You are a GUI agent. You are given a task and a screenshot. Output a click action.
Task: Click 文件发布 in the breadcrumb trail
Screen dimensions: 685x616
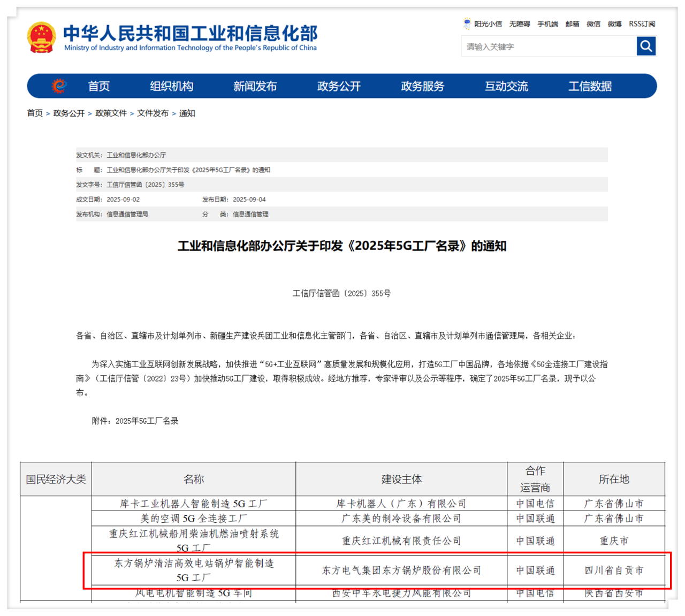pyautogui.click(x=153, y=113)
